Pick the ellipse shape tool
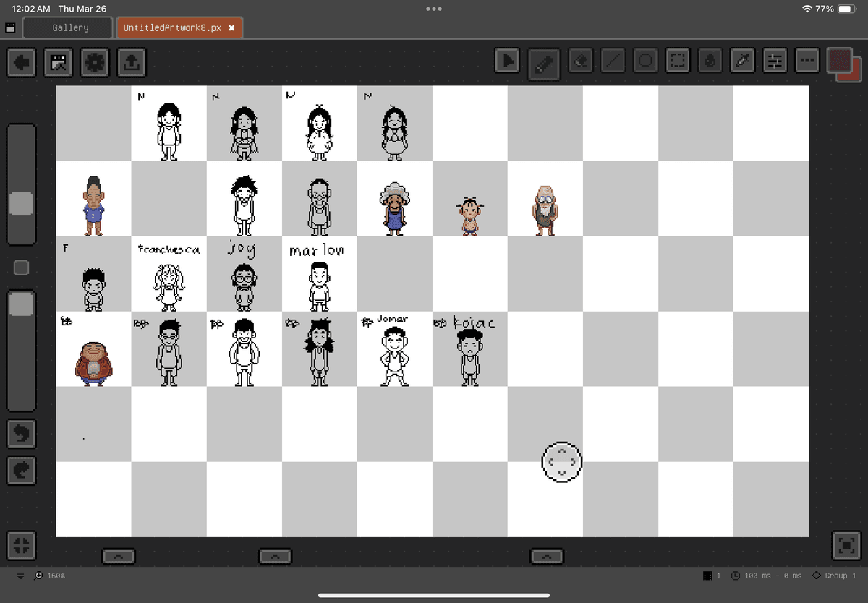 pos(646,62)
